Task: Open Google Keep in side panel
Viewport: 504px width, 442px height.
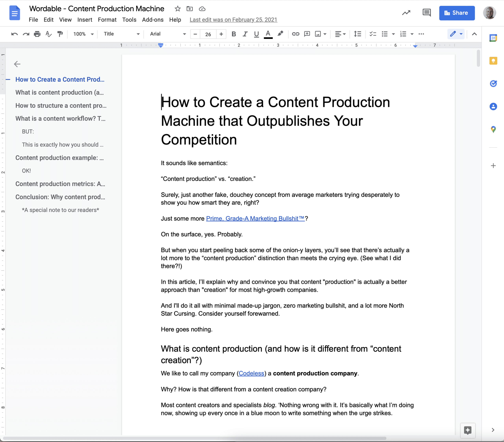Action: click(493, 61)
